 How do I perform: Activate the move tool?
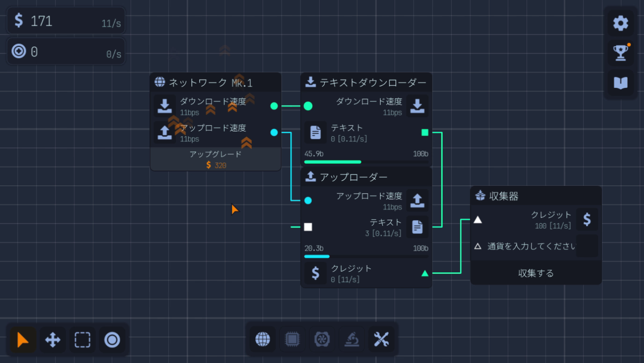tap(52, 341)
